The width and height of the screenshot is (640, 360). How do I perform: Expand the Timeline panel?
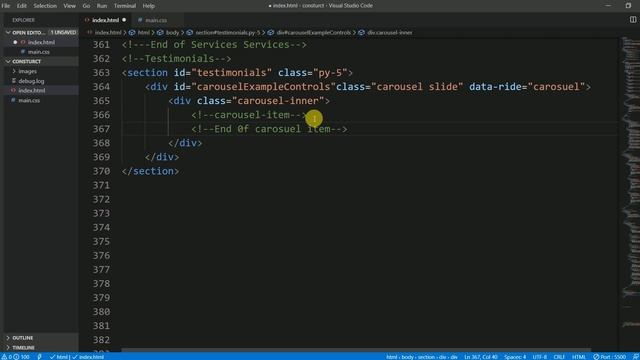pos(23,348)
